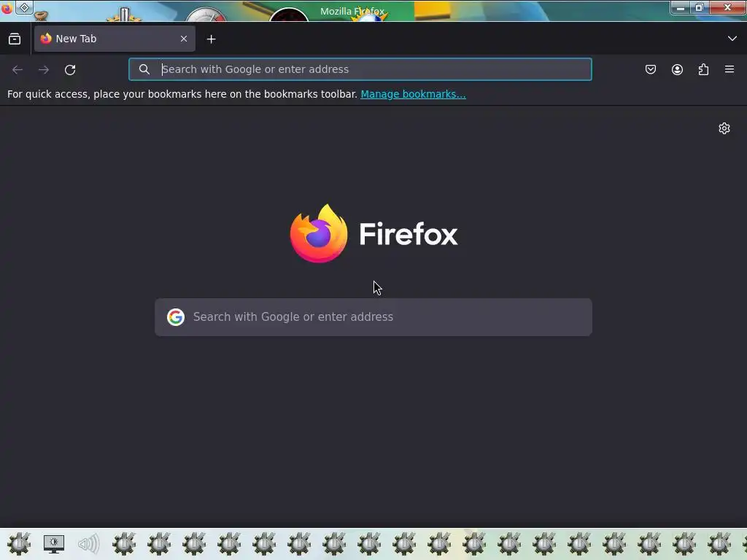Open a new tab with the plus button
This screenshot has height=560, width=747.
click(211, 39)
